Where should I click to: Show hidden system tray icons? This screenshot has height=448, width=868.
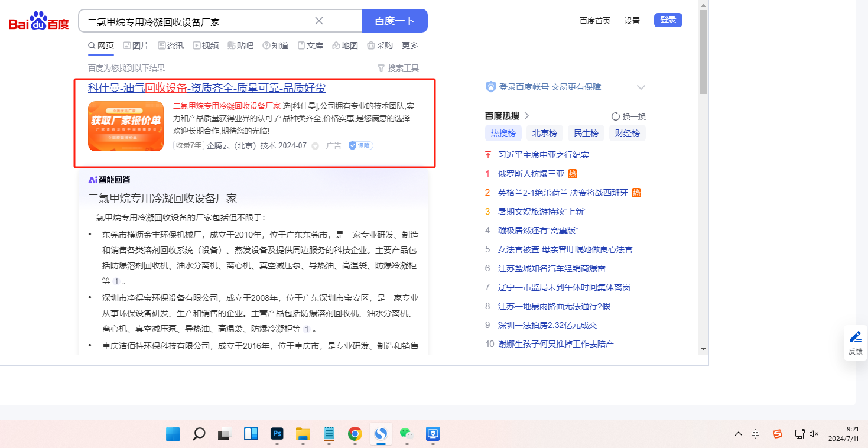(739, 434)
